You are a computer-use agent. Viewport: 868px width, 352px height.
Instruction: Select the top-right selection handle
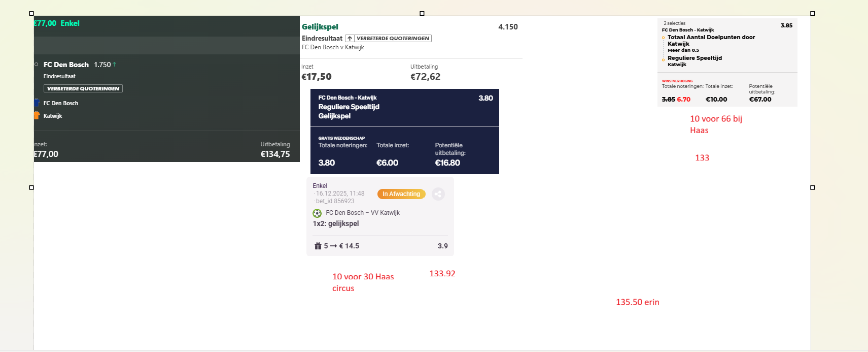pos(813,14)
